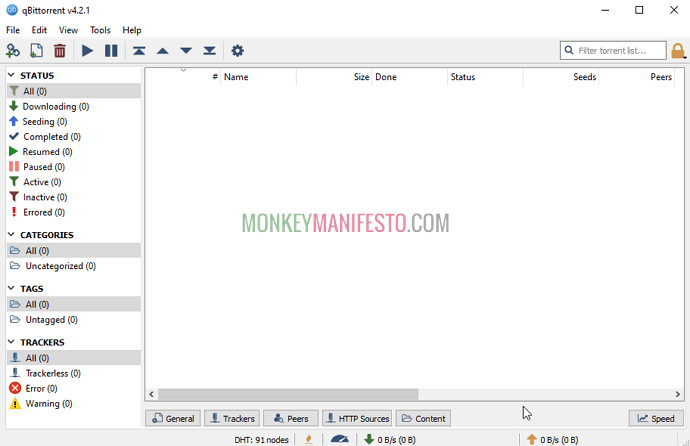Sort by the Peers column header
The width and height of the screenshot is (690, 446).
pyautogui.click(x=637, y=77)
